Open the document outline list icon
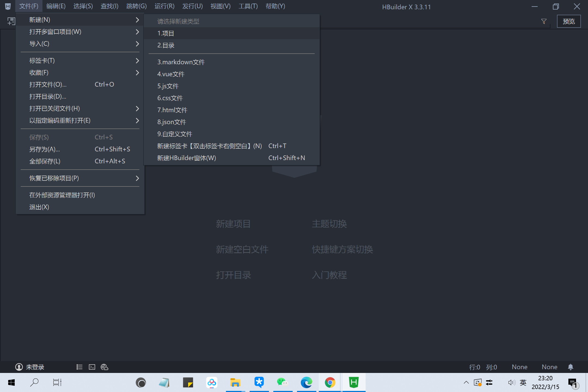Screen dimensions: 588x392 [79, 367]
